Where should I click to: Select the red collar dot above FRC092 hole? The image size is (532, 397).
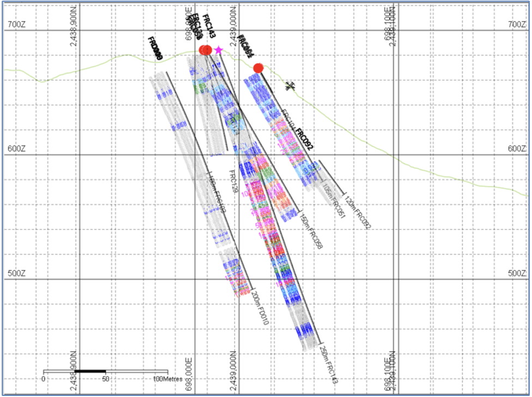258,68
